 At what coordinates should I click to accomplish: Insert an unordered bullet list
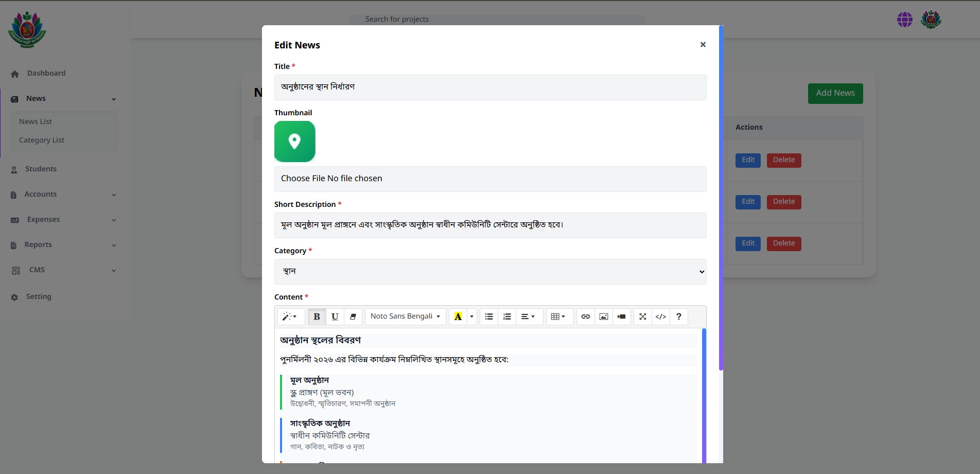tap(488, 317)
